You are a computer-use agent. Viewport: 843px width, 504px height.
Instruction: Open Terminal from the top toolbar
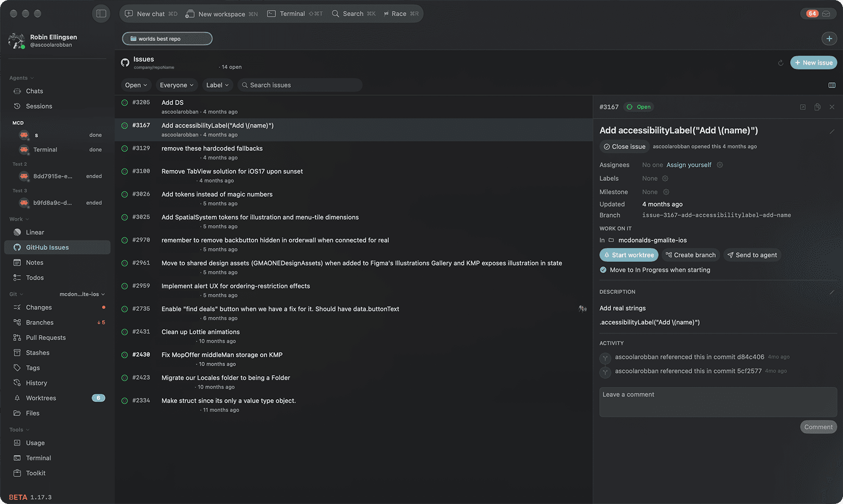pyautogui.click(x=295, y=14)
